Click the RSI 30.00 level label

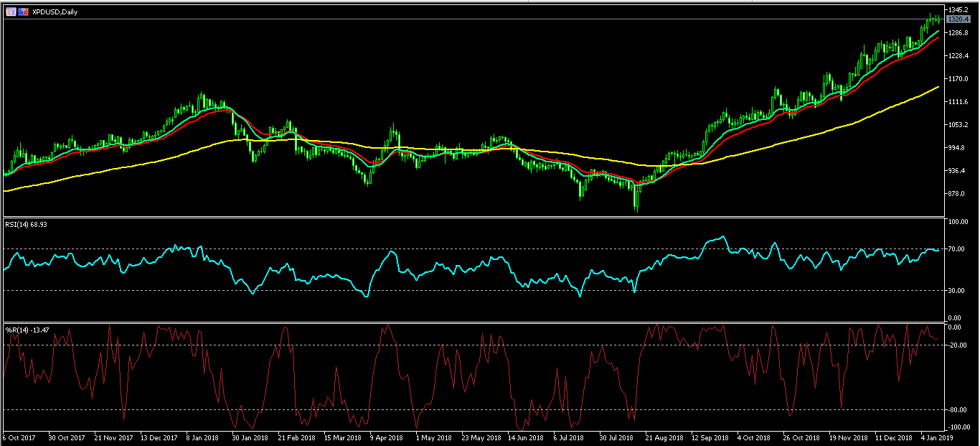pyautogui.click(x=956, y=291)
